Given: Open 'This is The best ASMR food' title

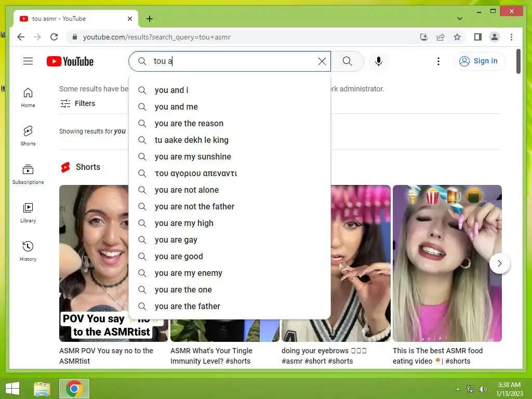Looking at the screenshot, I should tap(437, 356).
